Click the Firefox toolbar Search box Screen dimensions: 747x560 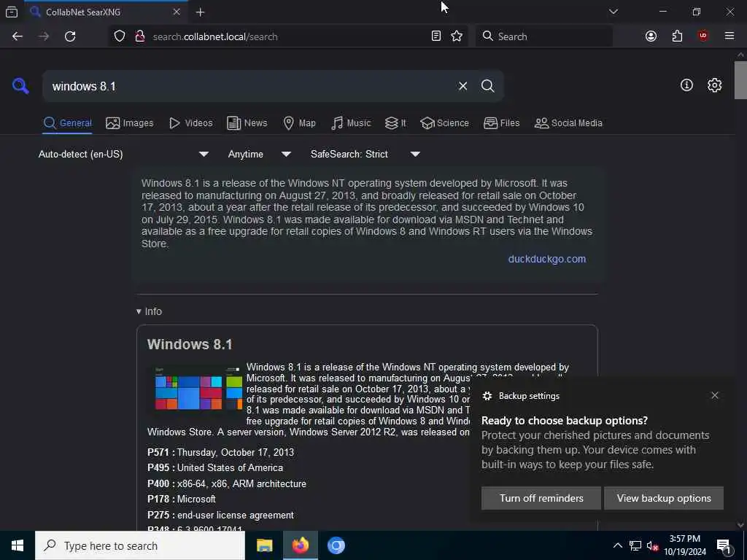click(x=543, y=36)
